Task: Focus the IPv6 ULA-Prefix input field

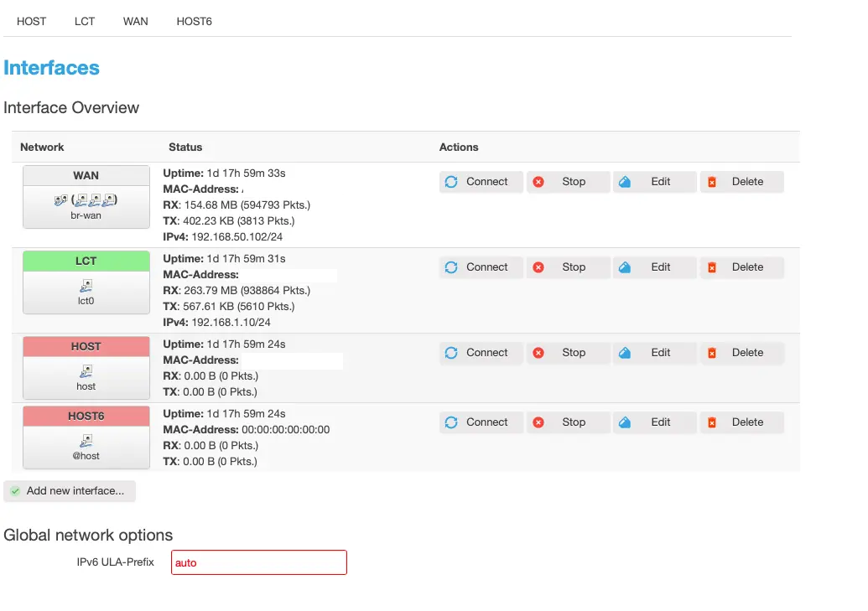Action: [259, 562]
